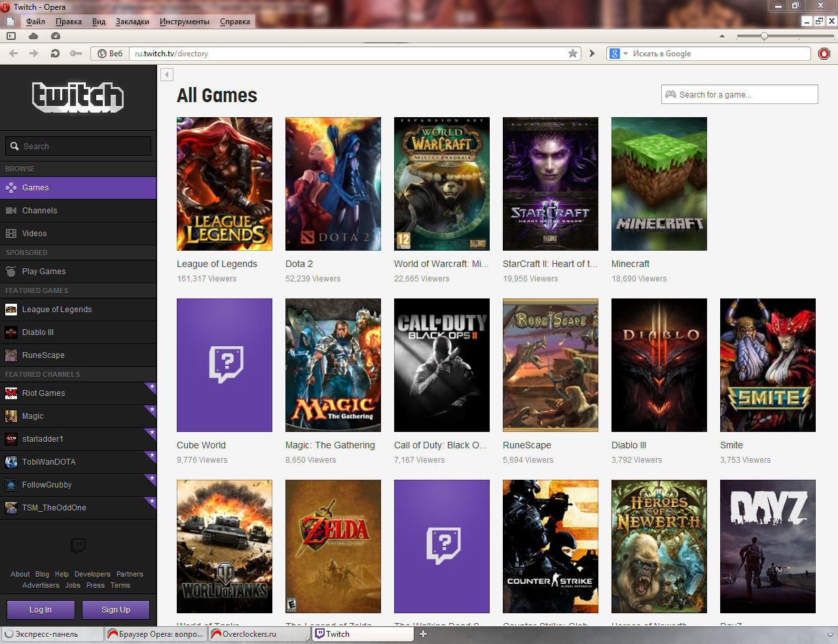Click the Diablo III featured game icon
Viewport: 838px width, 644px height.
point(11,332)
